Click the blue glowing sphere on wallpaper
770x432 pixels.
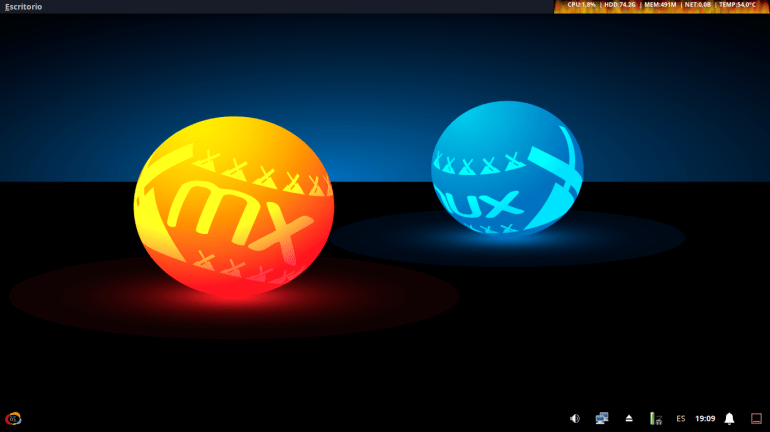(507, 168)
